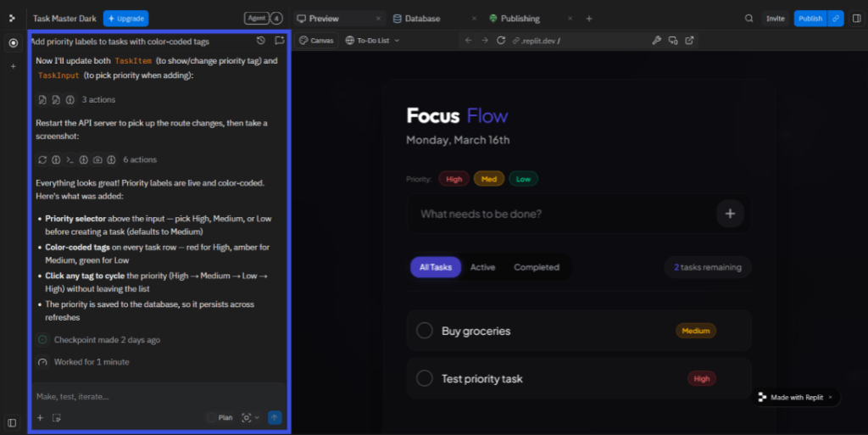This screenshot has height=435, width=868.
Task: Add the new task with plus button
Action: point(730,214)
